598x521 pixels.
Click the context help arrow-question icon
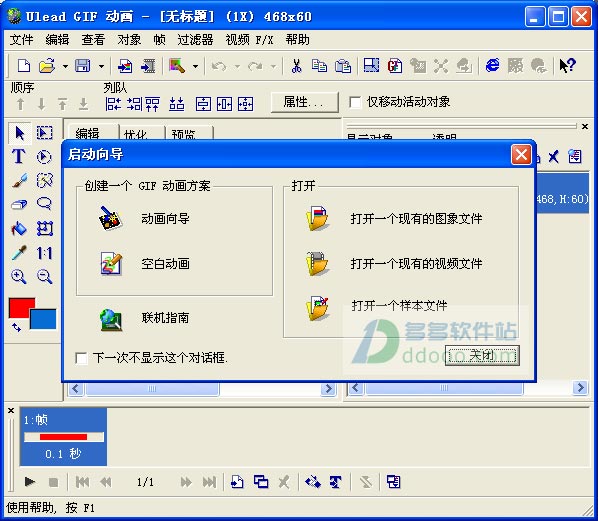(x=567, y=66)
